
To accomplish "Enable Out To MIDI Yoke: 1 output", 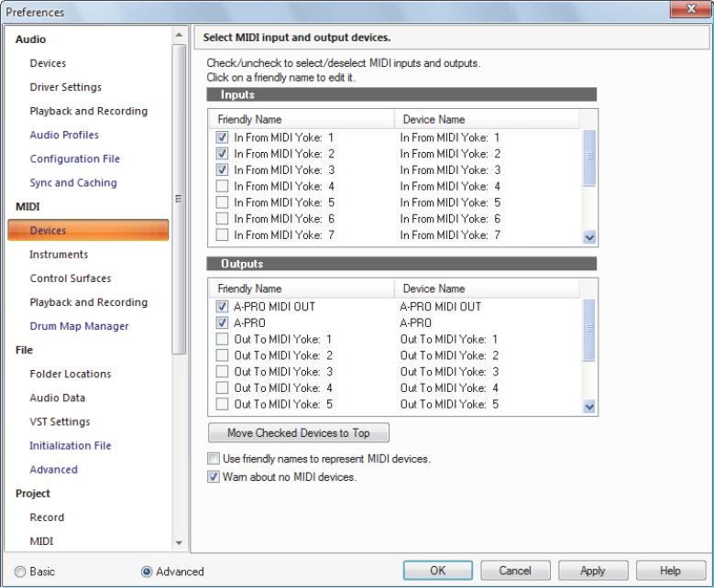I will click(222, 339).
